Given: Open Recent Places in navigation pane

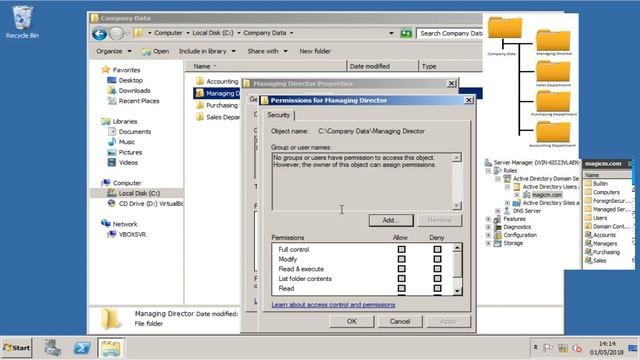Looking at the screenshot, I should [x=139, y=101].
